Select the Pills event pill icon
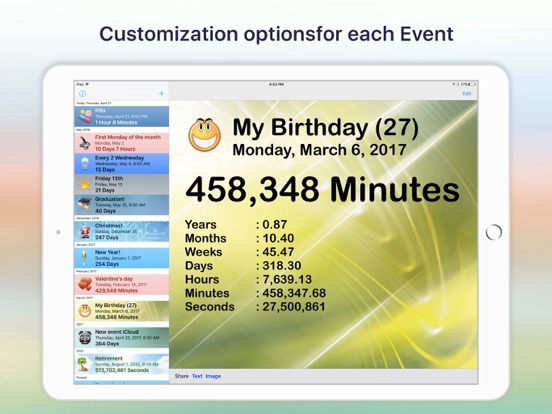Screen dimensions: 552x414 85,116
